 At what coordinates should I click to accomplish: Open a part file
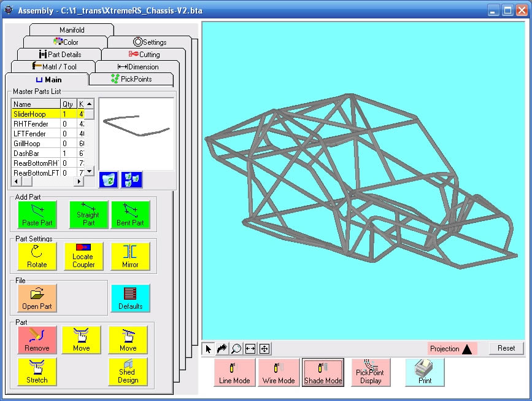[x=36, y=298]
